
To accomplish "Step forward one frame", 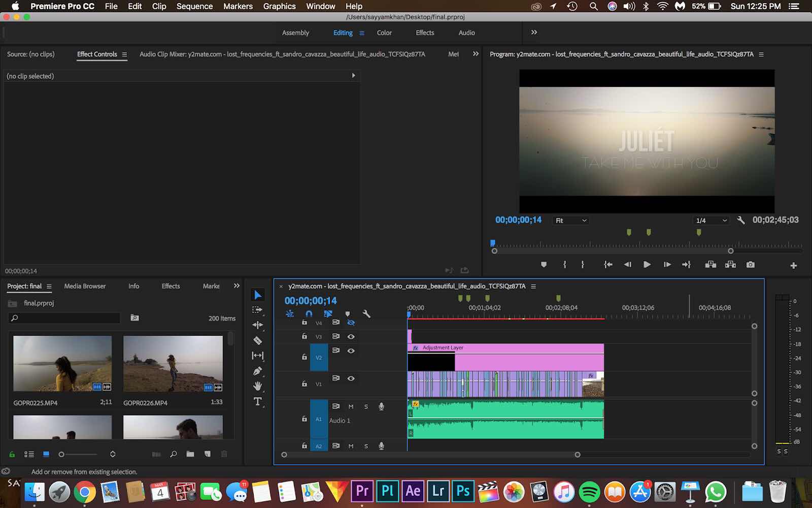I will (x=667, y=265).
